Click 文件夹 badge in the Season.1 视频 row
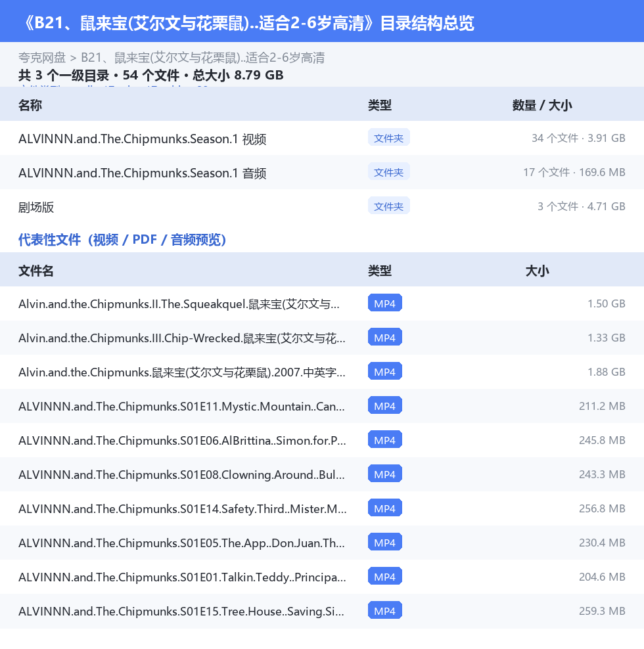Viewport: 644px width, 649px height. [388, 137]
